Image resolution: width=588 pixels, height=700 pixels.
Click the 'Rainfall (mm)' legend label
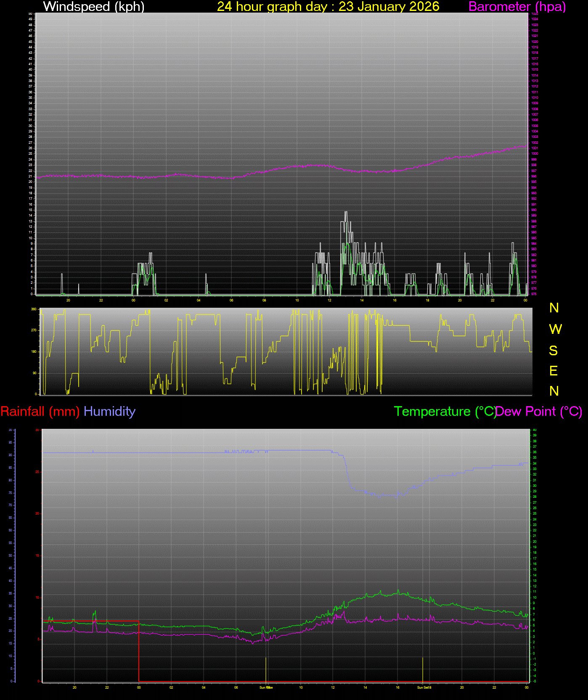[x=40, y=411]
